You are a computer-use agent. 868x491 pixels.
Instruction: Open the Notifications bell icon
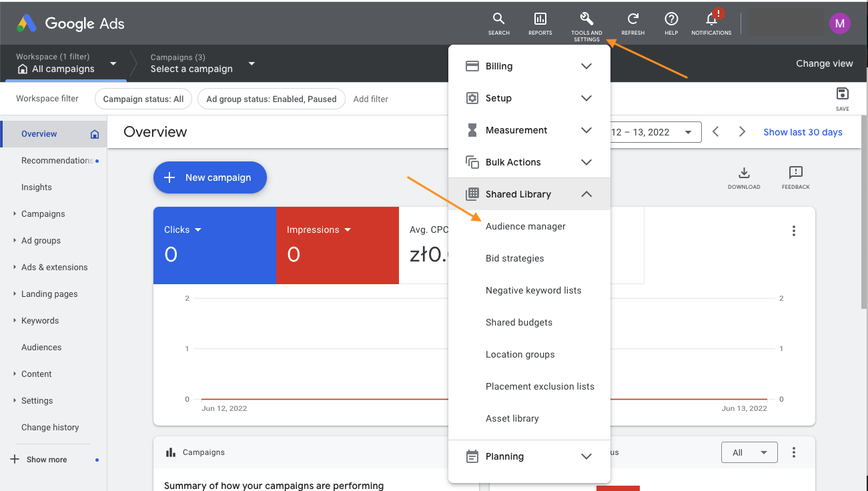[x=711, y=19]
